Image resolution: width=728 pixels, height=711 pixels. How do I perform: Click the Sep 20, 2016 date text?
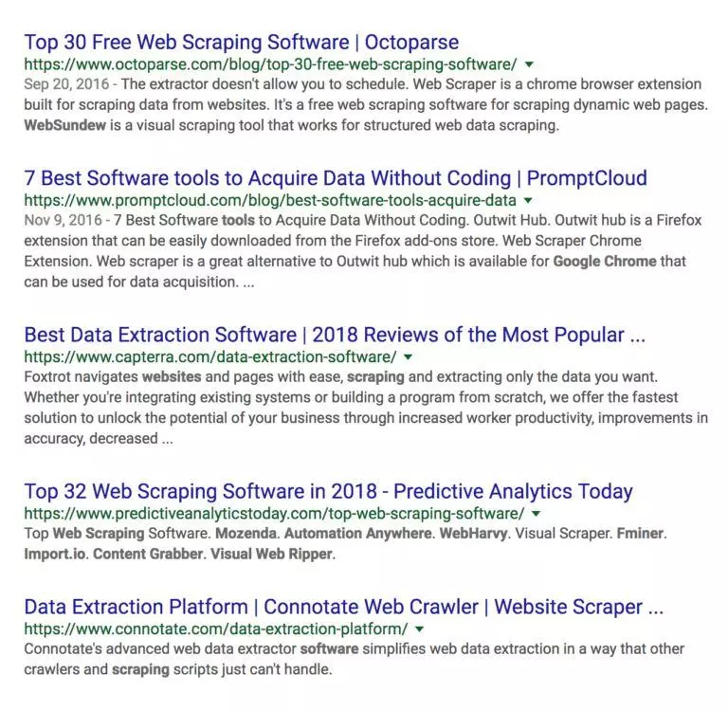pos(66,84)
